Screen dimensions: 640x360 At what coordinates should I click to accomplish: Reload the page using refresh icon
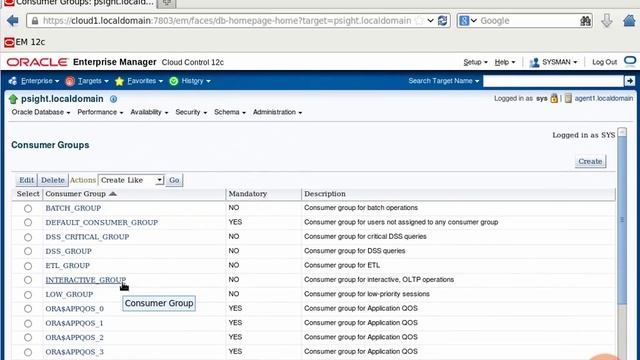tap(442, 20)
